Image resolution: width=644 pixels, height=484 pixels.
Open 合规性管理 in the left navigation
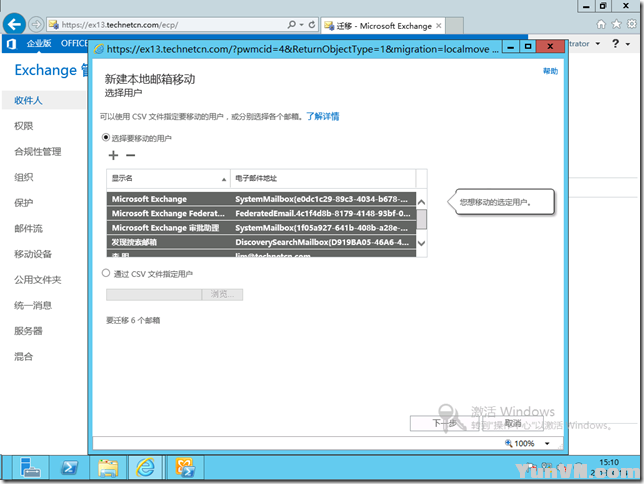tap(38, 152)
